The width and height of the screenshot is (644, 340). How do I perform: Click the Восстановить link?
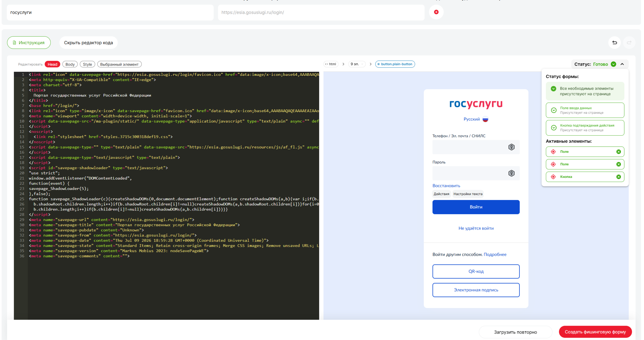[x=446, y=186]
